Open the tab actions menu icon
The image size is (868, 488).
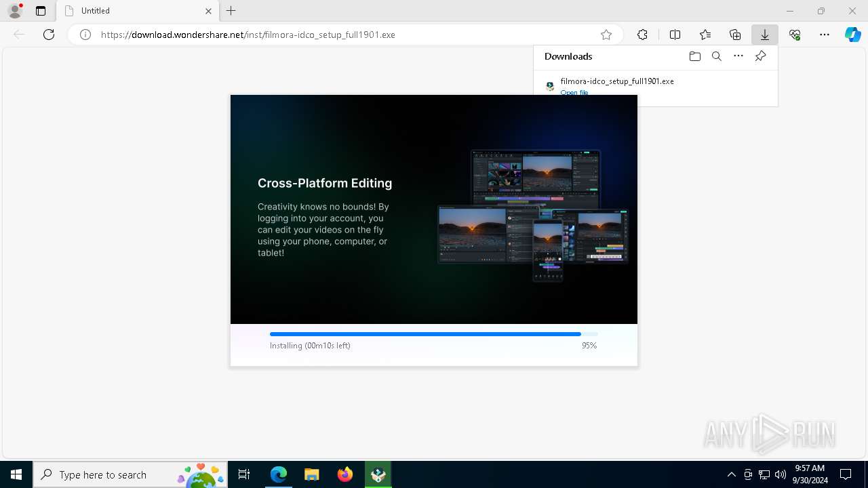pyautogui.click(x=41, y=11)
